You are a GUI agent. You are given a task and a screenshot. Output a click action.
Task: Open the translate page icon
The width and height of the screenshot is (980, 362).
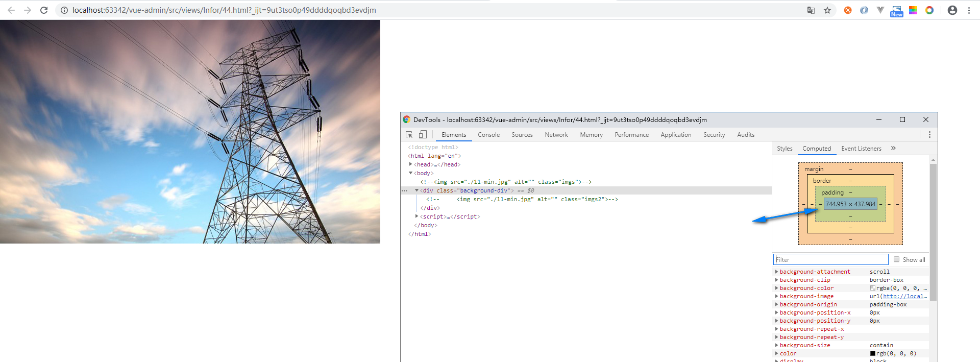pos(811,10)
